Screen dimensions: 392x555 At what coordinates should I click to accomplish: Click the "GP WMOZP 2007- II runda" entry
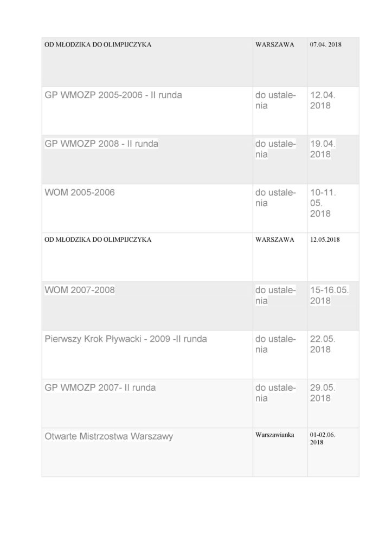(x=100, y=388)
